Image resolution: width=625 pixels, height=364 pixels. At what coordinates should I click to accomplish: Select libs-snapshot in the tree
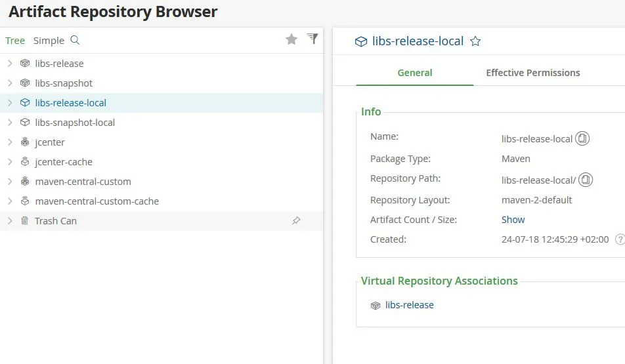tap(64, 83)
